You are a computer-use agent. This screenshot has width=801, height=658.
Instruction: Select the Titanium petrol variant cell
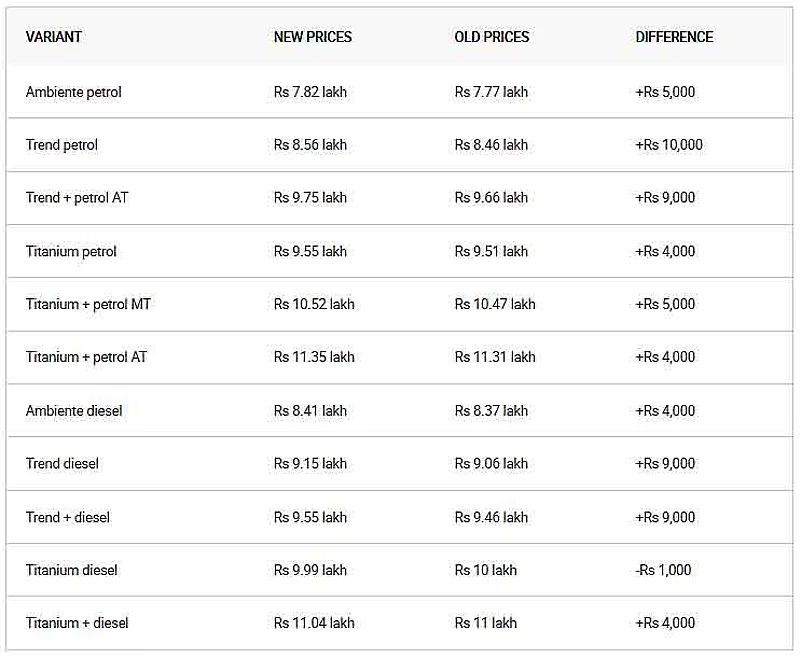tap(71, 251)
